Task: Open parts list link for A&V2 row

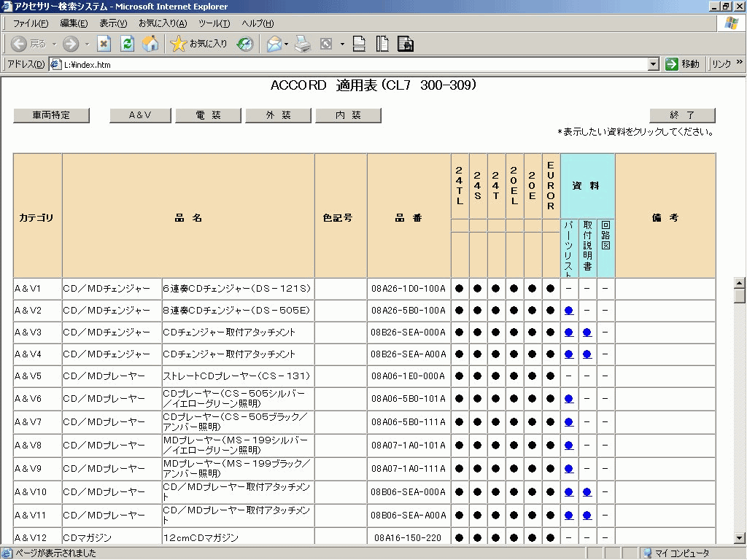Action: 569,311
